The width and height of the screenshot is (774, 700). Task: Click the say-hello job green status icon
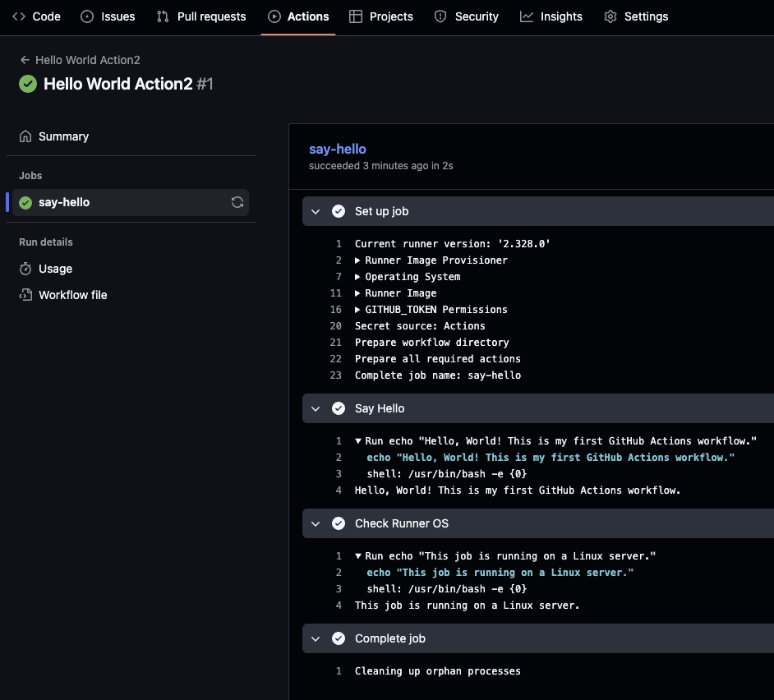coord(25,202)
